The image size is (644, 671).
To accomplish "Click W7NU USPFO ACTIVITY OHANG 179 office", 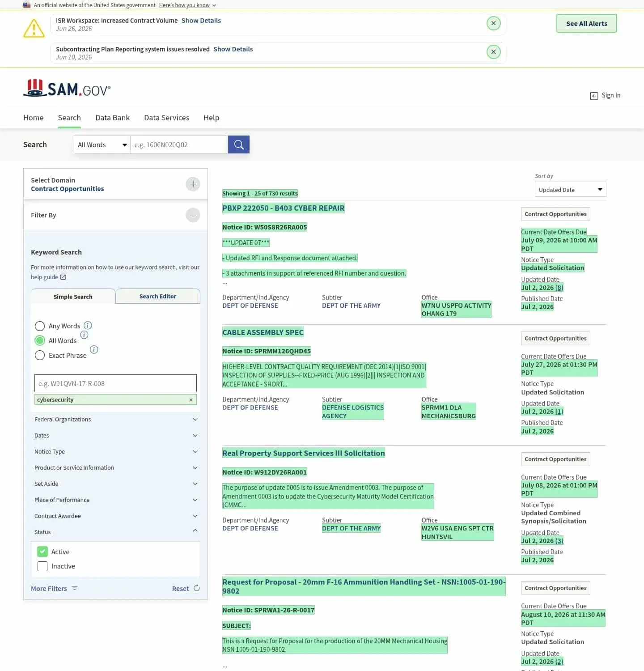I will pyautogui.click(x=456, y=310).
